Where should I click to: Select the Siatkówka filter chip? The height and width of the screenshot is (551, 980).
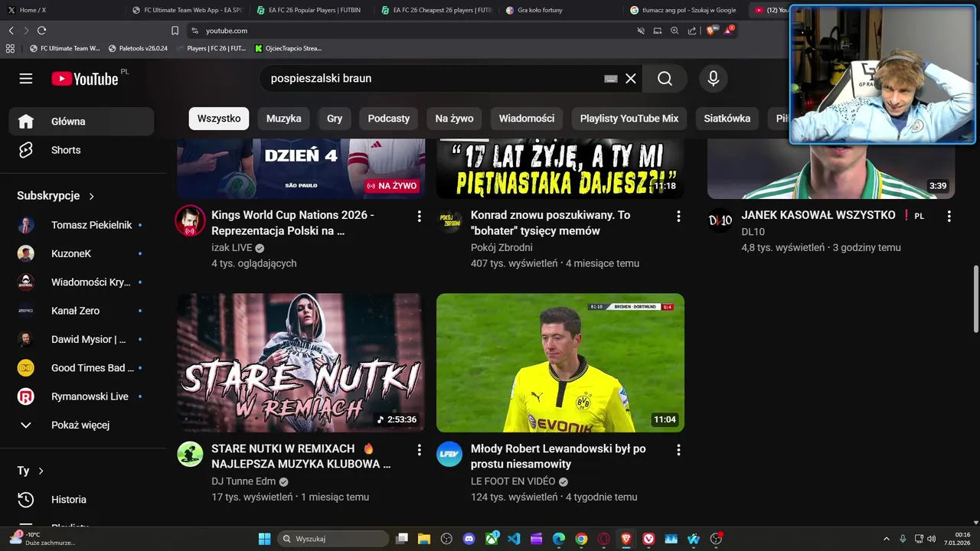click(x=727, y=119)
